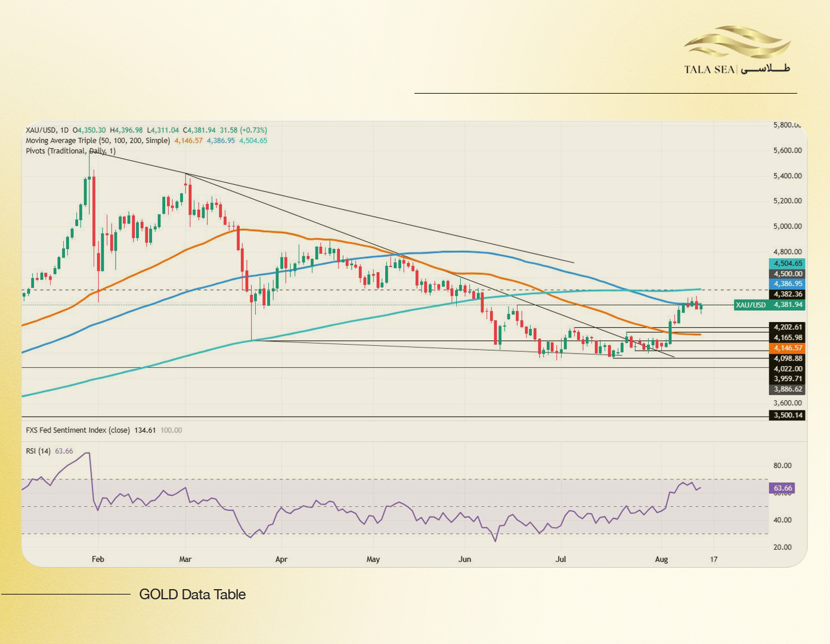Click the 4,800.00 price axis label

[788, 252]
